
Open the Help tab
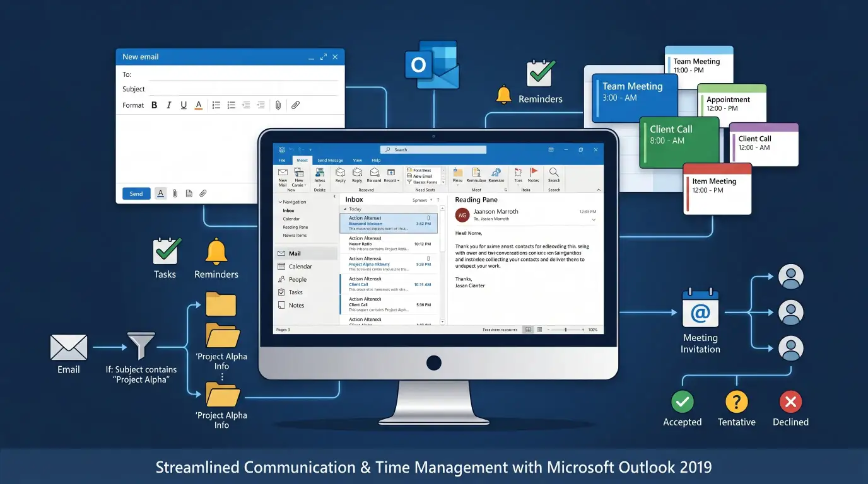click(376, 160)
